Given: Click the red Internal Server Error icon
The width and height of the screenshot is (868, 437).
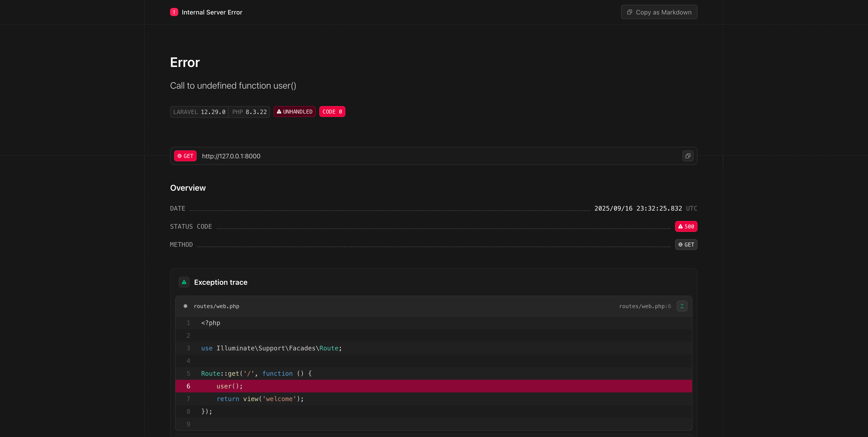Looking at the screenshot, I should [174, 12].
